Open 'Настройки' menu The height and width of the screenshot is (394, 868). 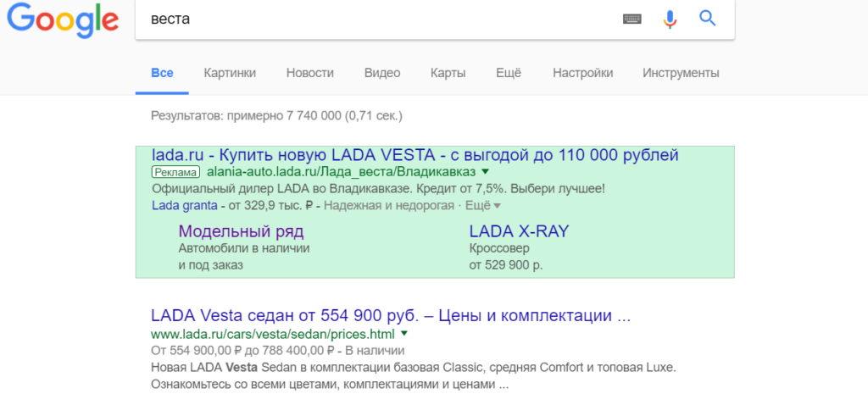point(583,73)
